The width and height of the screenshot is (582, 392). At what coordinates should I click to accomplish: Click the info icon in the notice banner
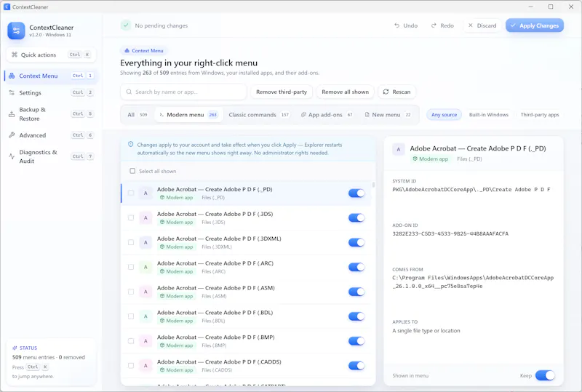(x=131, y=145)
